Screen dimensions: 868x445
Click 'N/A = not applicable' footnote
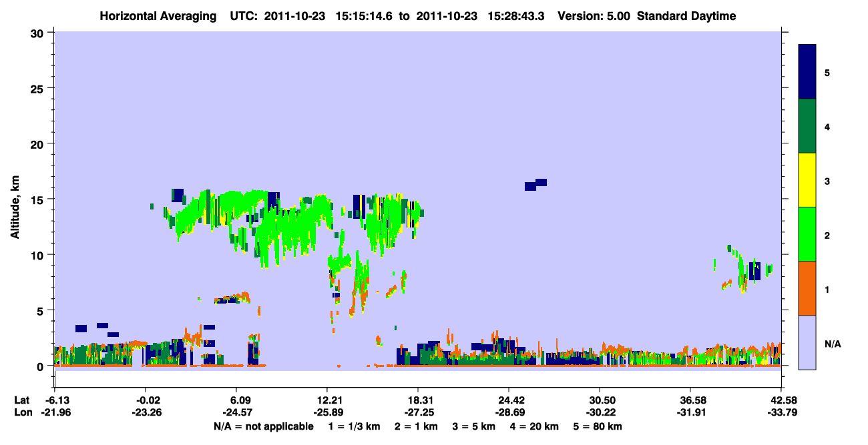tap(264, 426)
